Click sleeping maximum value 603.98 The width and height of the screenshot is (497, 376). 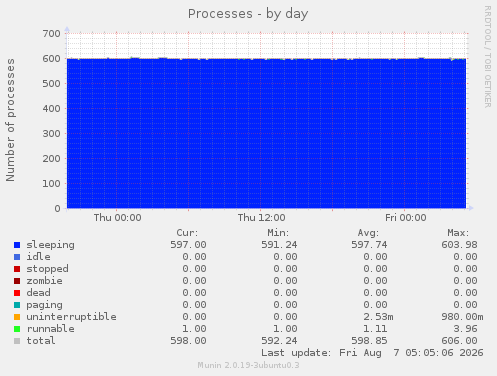459,245
